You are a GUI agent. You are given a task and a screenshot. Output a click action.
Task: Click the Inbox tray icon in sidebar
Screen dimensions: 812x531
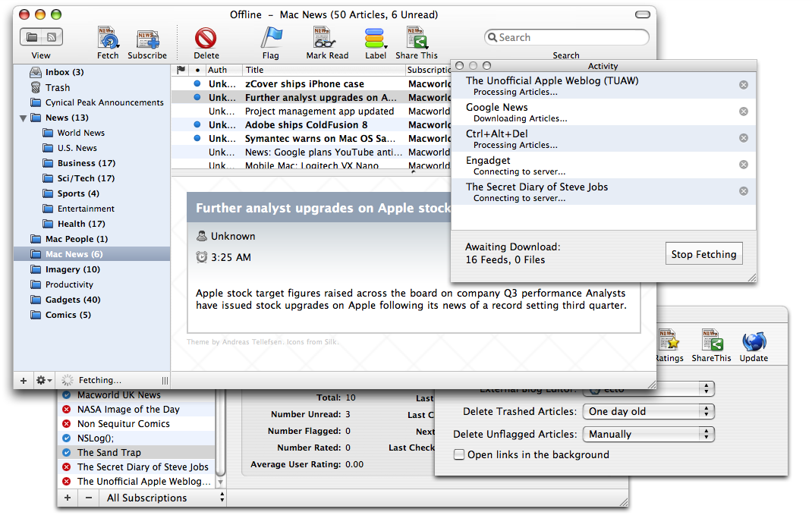coord(36,72)
